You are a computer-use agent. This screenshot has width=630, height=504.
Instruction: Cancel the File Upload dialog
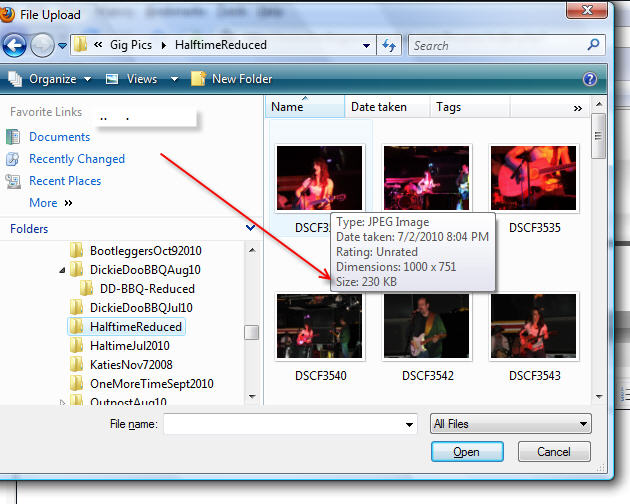(x=554, y=451)
